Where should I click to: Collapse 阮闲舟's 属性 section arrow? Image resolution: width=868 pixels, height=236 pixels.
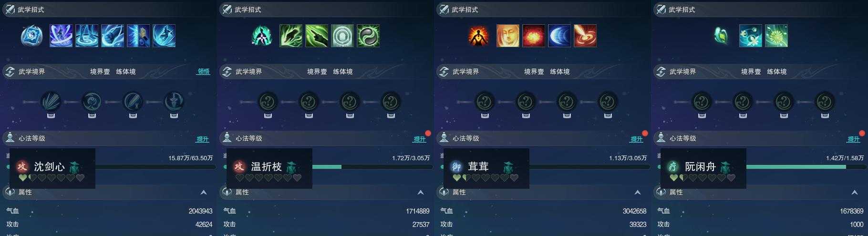(855, 192)
